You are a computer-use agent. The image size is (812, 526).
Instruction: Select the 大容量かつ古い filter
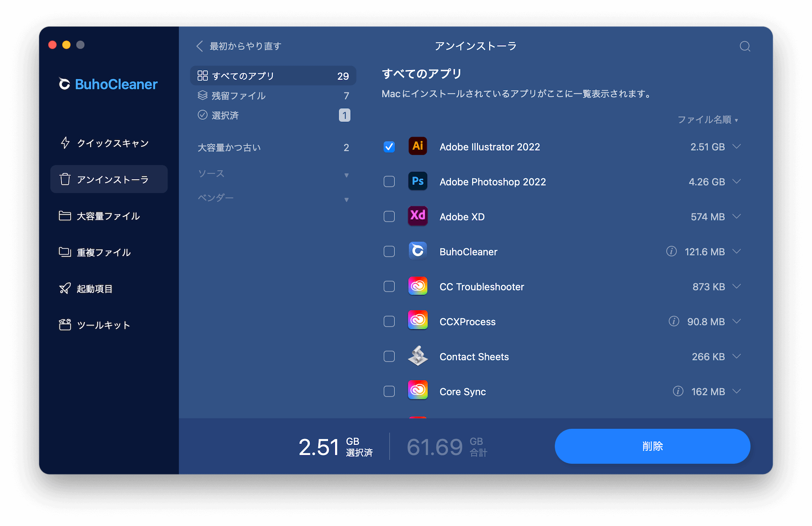[229, 147]
